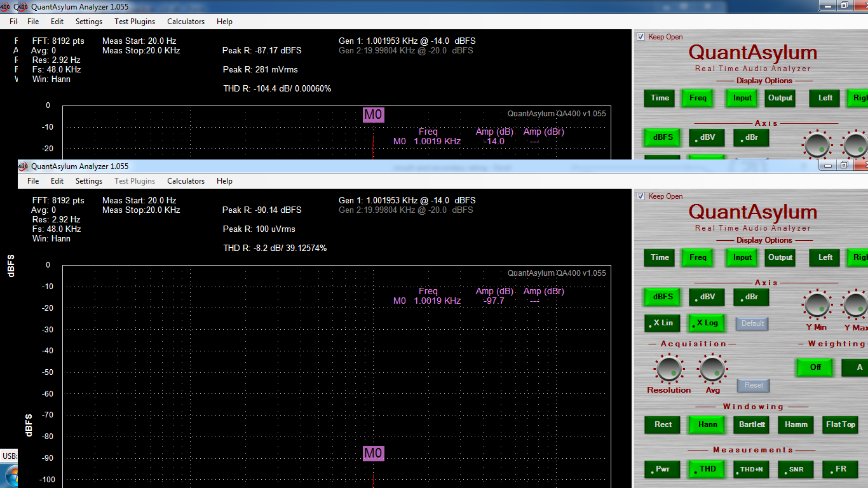Click Output button in back window
Viewport: 868px width, 488px height.
click(780, 98)
